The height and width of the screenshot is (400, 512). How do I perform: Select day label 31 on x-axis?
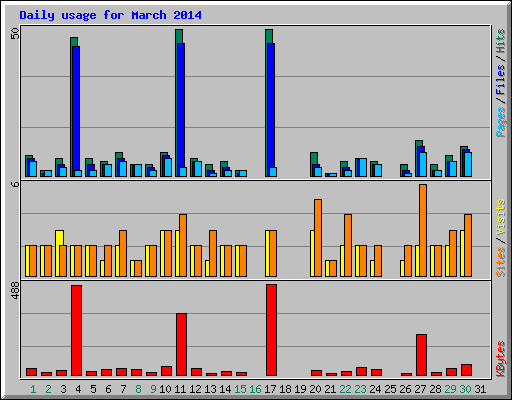coord(480,389)
